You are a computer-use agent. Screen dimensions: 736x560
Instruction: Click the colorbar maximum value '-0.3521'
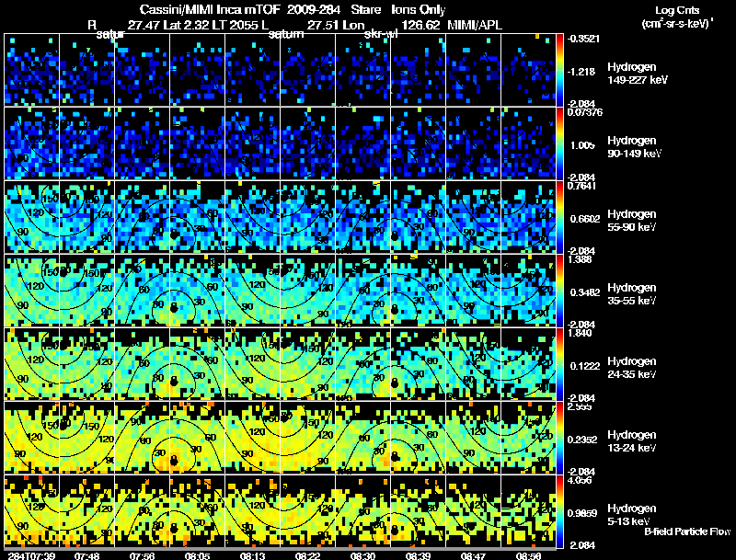pyautogui.click(x=583, y=39)
